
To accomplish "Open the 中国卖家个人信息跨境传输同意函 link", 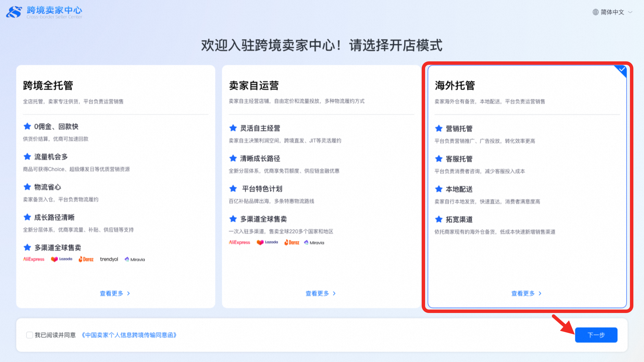I will pos(129,335).
